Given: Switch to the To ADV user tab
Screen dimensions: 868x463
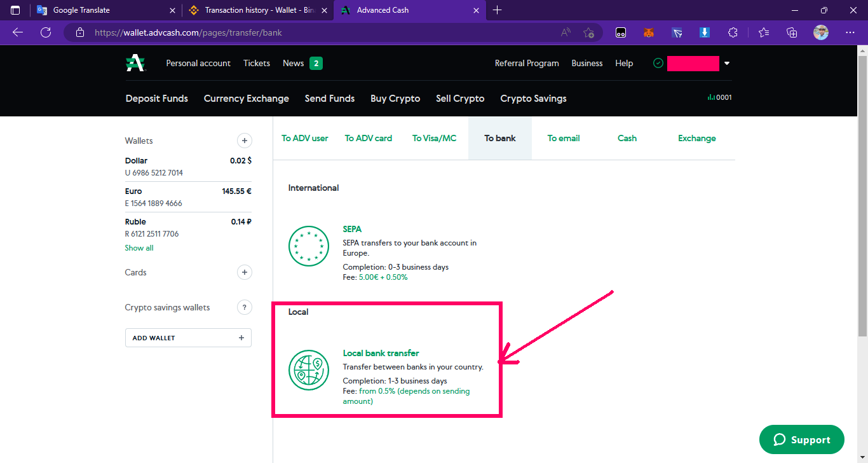Looking at the screenshot, I should coord(305,138).
